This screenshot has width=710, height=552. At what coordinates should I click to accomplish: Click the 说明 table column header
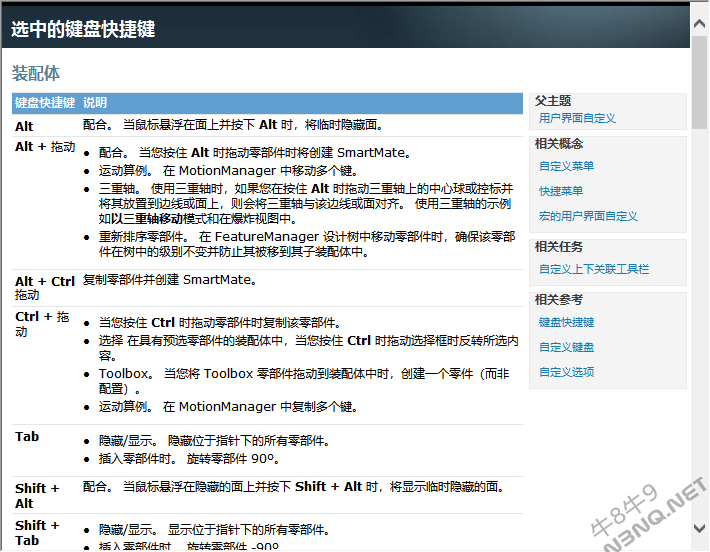pyautogui.click(x=95, y=103)
